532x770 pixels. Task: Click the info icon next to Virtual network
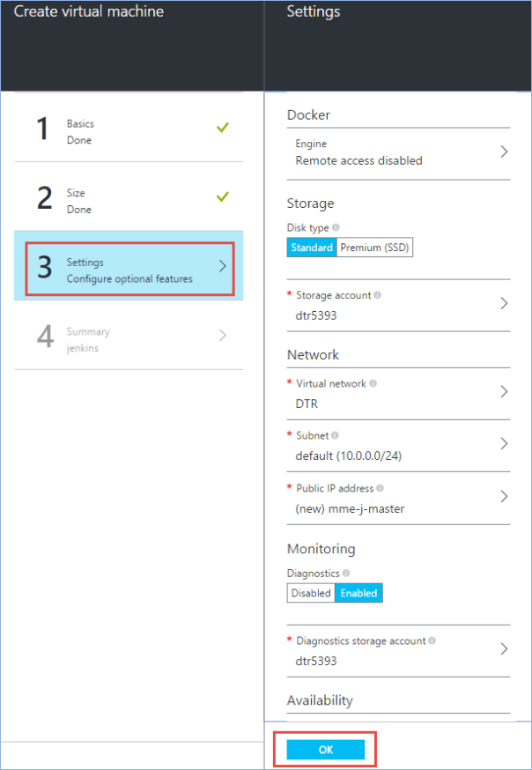pyautogui.click(x=373, y=384)
